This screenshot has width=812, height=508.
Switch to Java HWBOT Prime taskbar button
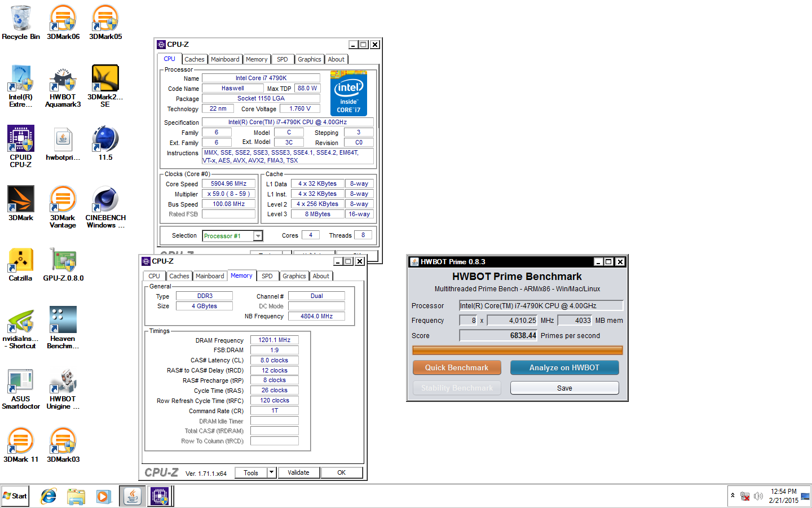coord(133,496)
